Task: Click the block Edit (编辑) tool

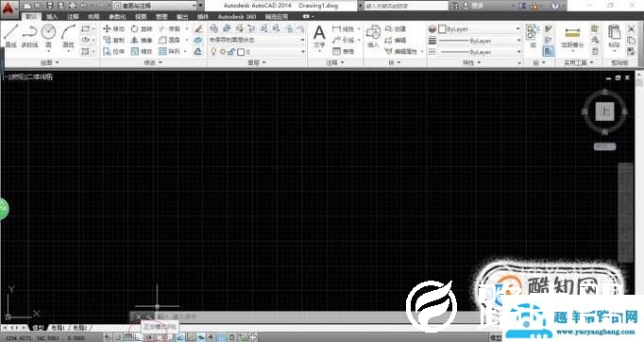Action: tap(396, 40)
